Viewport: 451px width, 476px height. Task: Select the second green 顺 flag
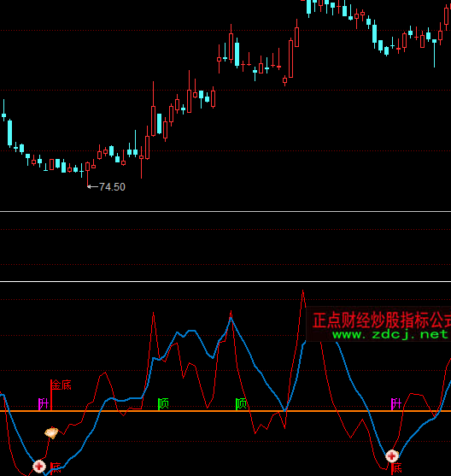(x=241, y=403)
